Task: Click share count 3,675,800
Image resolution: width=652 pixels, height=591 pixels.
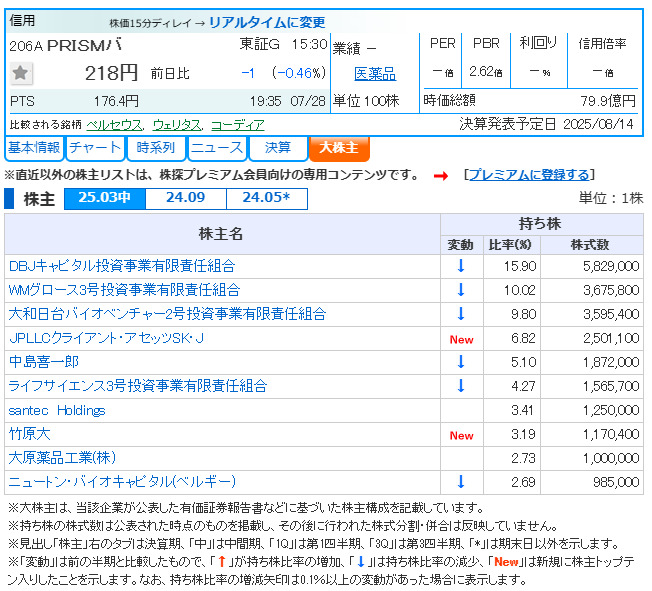Action: (611, 290)
